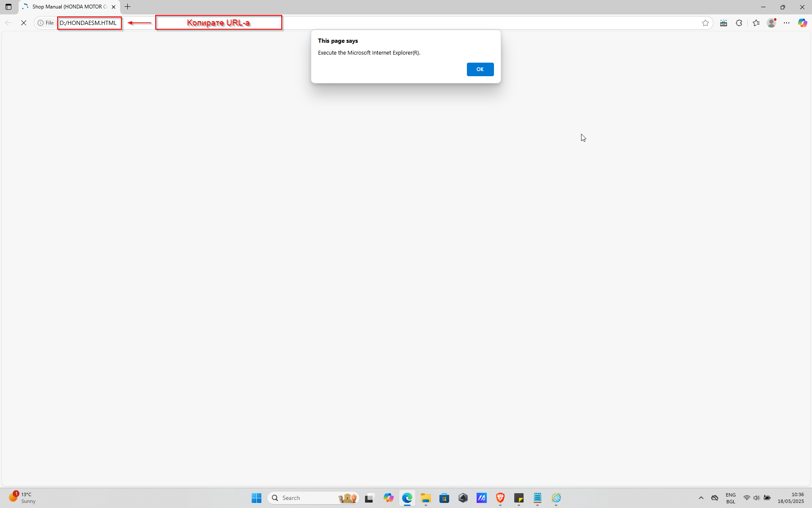This screenshot has height=508, width=812.
Task: Open Internet Explorer icon on taskbar
Action: pyautogui.click(x=556, y=498)
